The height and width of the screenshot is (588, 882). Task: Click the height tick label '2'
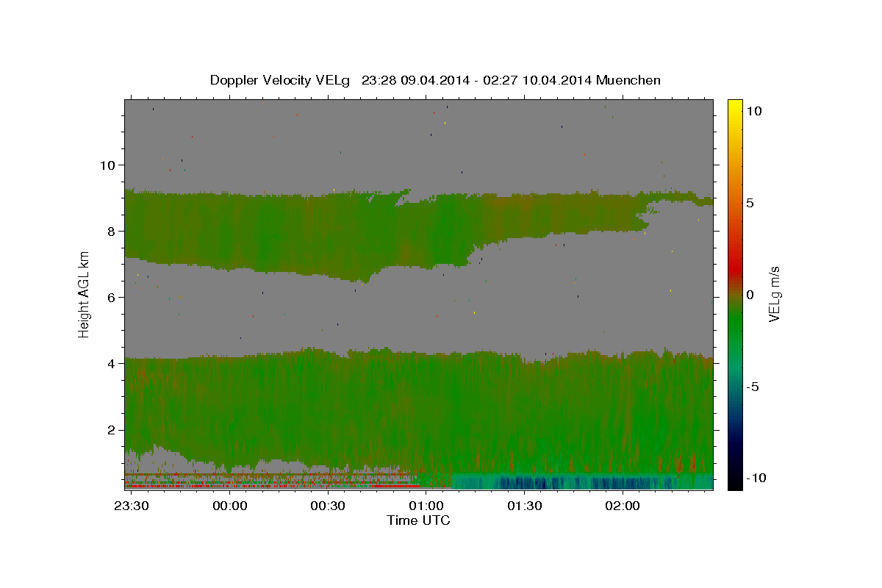click(x=111, y=429)
